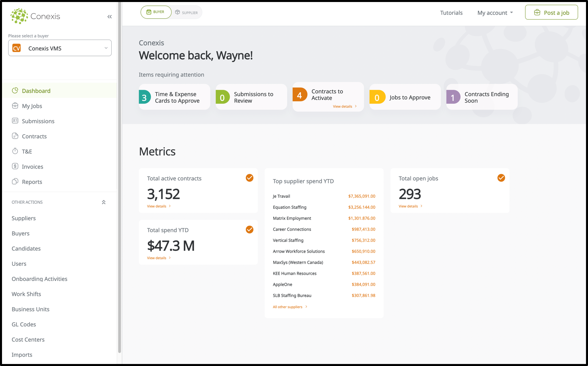Open Time & Expense Cards to Approve card

[175, 97]
